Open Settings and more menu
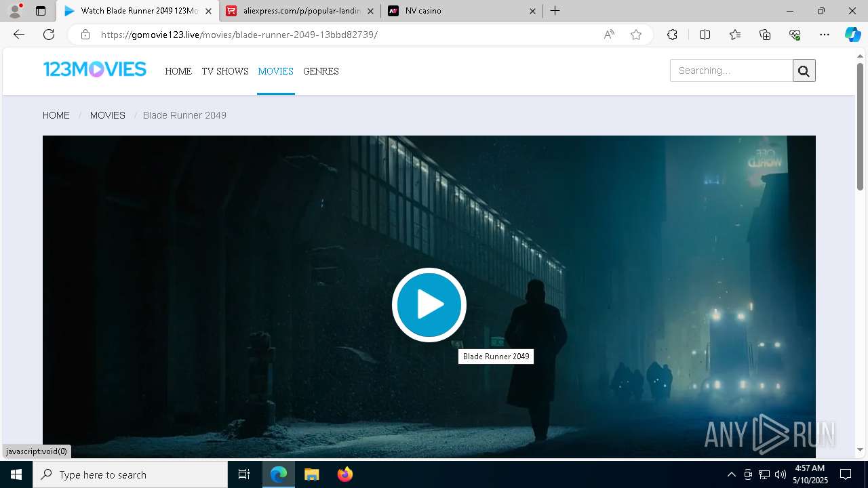This screenshot has height=488, width=868. click(x=825, y=35)
